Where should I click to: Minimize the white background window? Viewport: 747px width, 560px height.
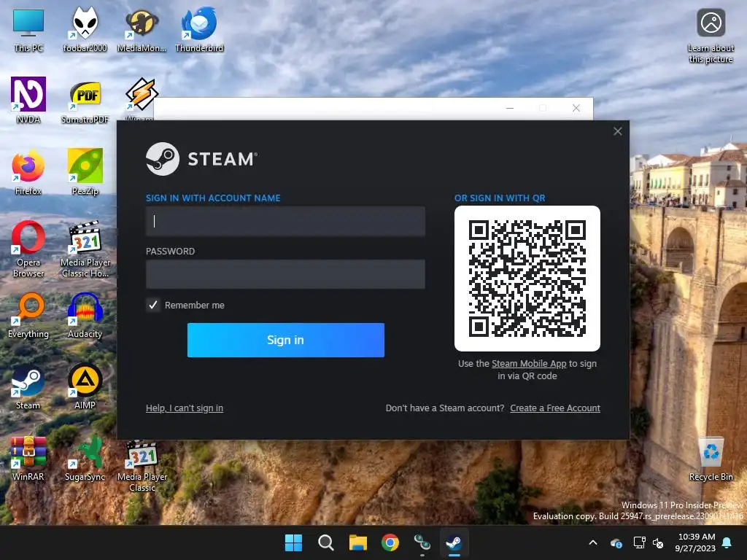(510, 108)
